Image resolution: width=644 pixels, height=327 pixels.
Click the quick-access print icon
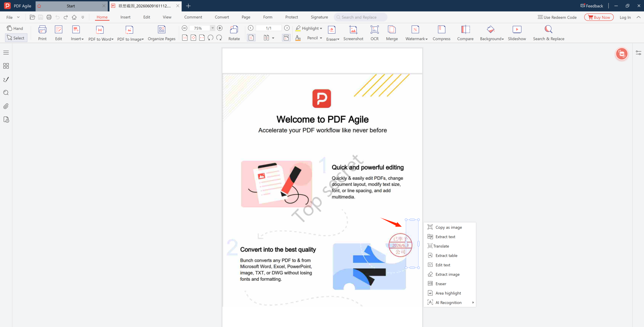pos(49,17)
